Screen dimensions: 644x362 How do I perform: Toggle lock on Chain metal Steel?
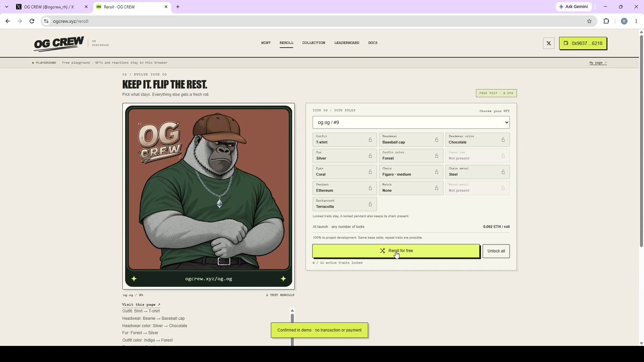(x=478, y=172)
